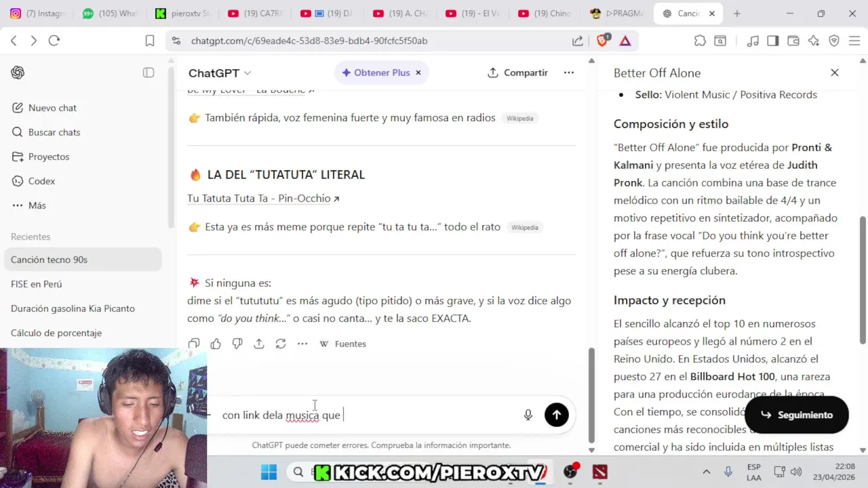Switch to the pieroxtv Kick tab

coord(183,14)
